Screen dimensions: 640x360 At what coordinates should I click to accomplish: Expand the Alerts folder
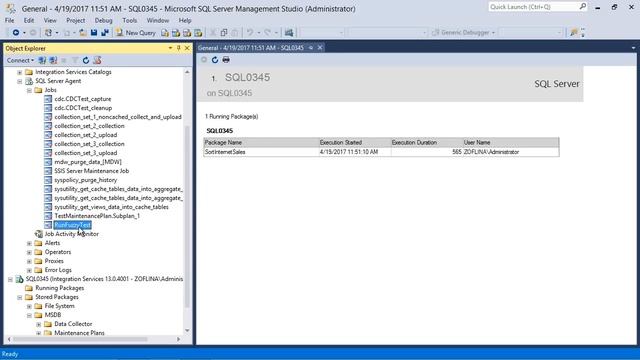(x=29, y=243)
